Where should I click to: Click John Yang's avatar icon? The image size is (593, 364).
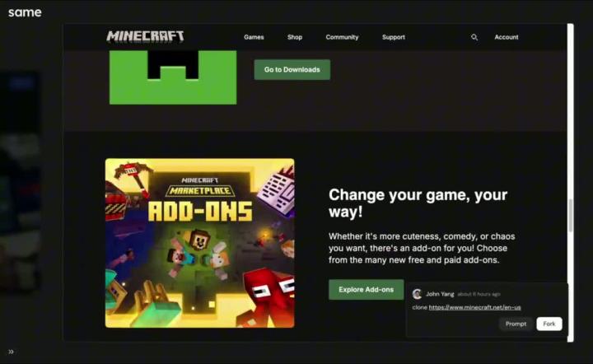[x=417, y=294]
